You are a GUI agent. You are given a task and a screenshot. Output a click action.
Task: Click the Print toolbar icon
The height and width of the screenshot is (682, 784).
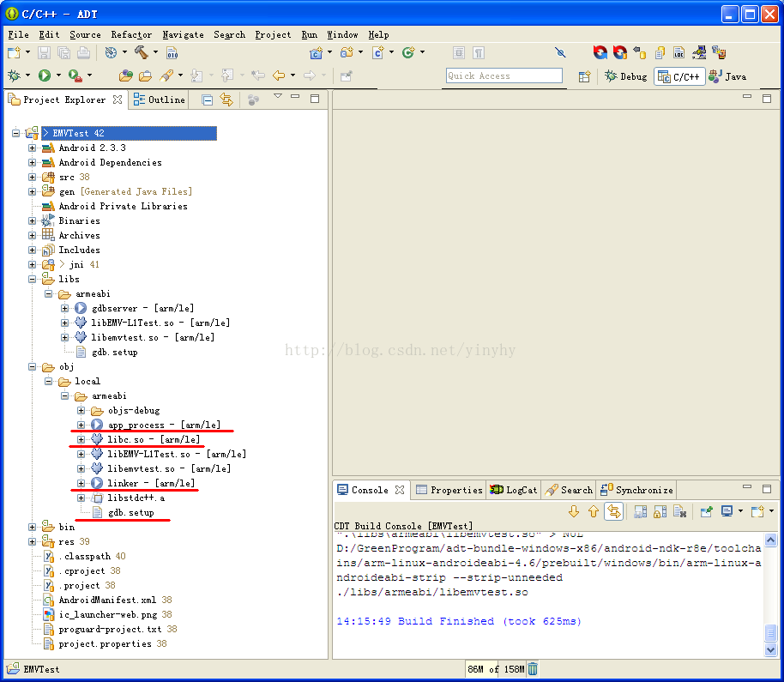[x=83, y=52]
